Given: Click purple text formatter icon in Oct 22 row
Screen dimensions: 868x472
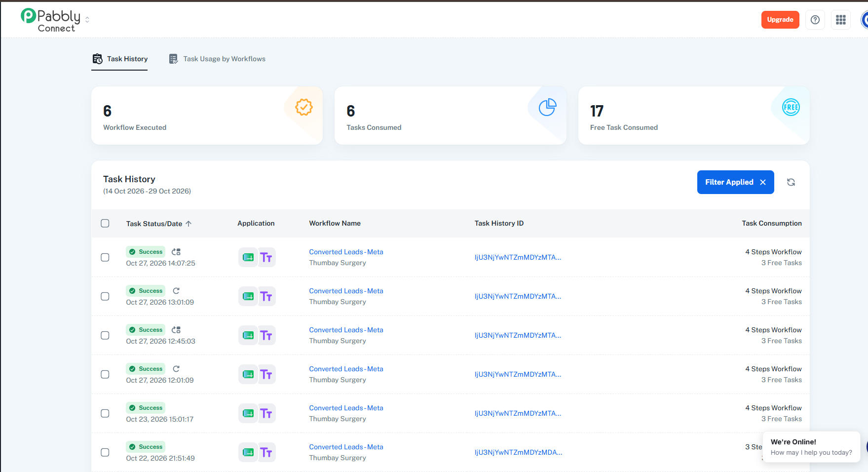Looking at the screenshot, I should point(266,452).
